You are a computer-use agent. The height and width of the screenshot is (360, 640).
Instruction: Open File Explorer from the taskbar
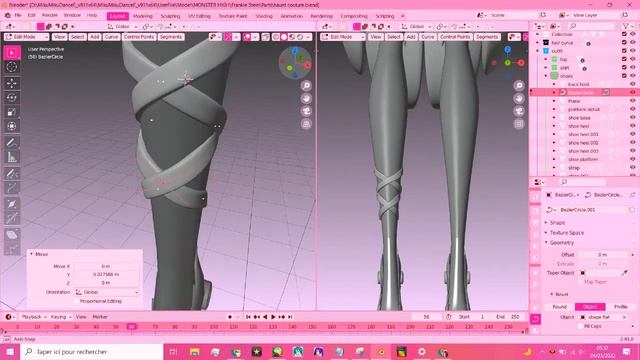pyautogui.click(x=194, y=351)
